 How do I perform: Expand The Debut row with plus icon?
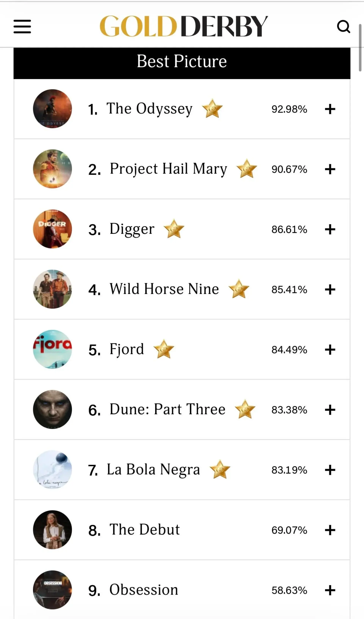click(x=330, y=530)
